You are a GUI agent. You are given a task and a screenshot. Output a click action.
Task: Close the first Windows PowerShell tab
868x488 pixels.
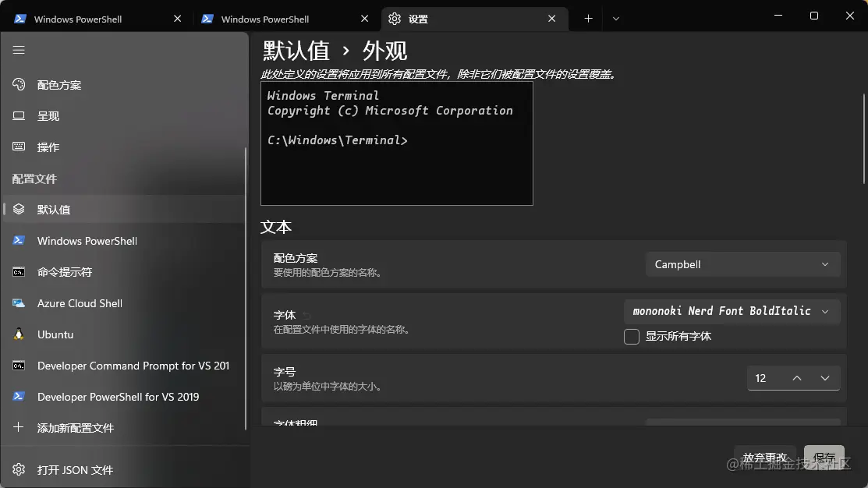click(177, 19)
